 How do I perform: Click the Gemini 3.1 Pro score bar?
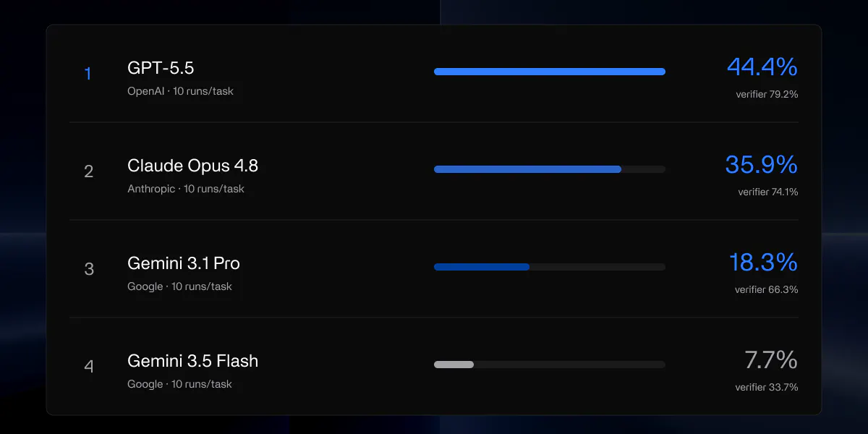(x=550, y=267)
